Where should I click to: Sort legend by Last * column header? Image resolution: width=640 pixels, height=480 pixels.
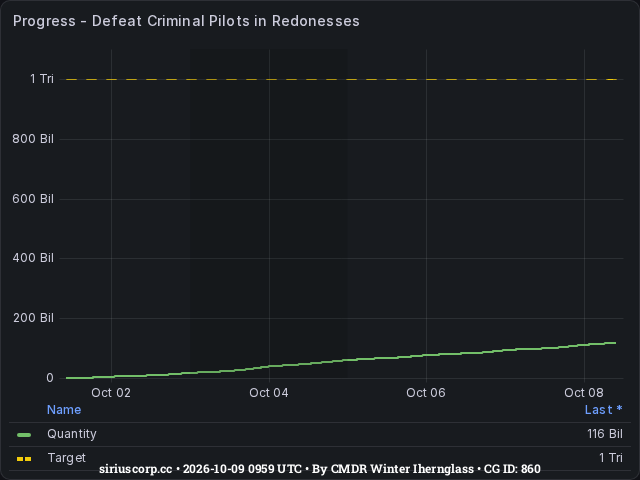(x=603, y=410)
